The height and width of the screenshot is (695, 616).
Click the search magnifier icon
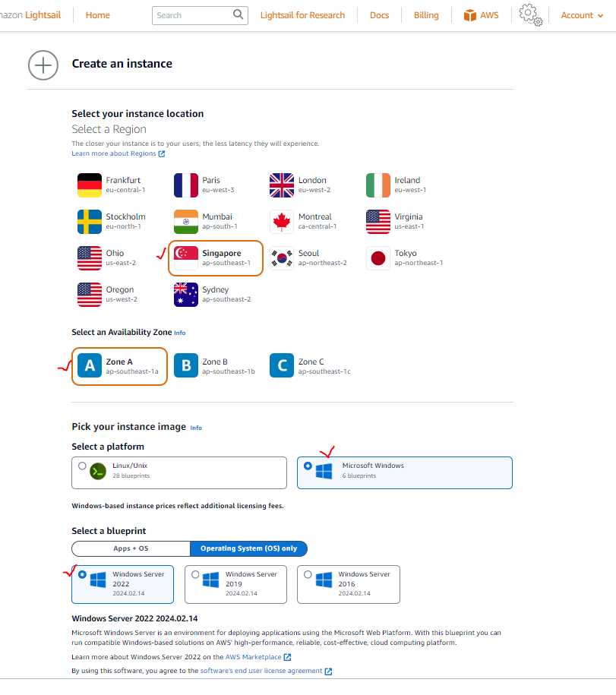[x=238, y=14]
